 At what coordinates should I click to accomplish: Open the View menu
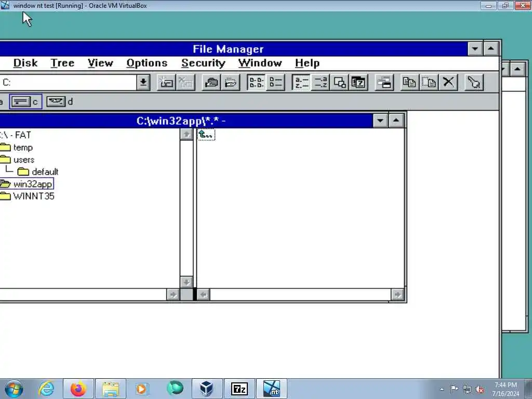[100, 63]
